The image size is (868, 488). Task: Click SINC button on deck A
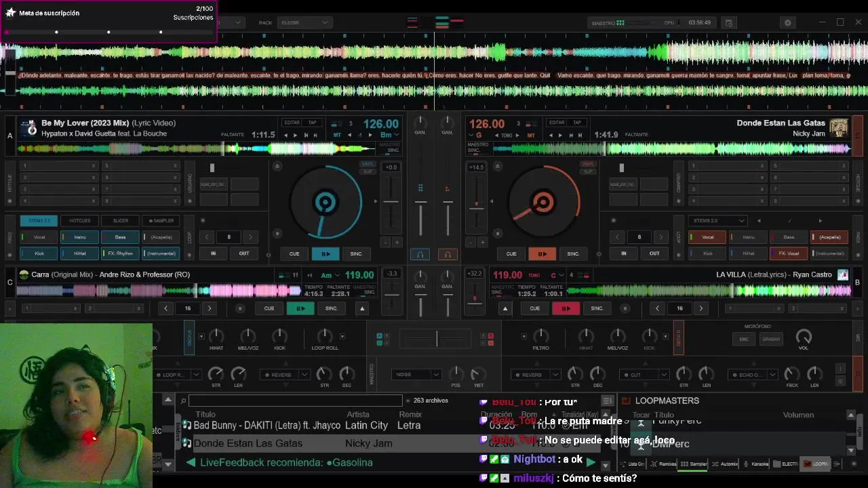tap(356, 253)
